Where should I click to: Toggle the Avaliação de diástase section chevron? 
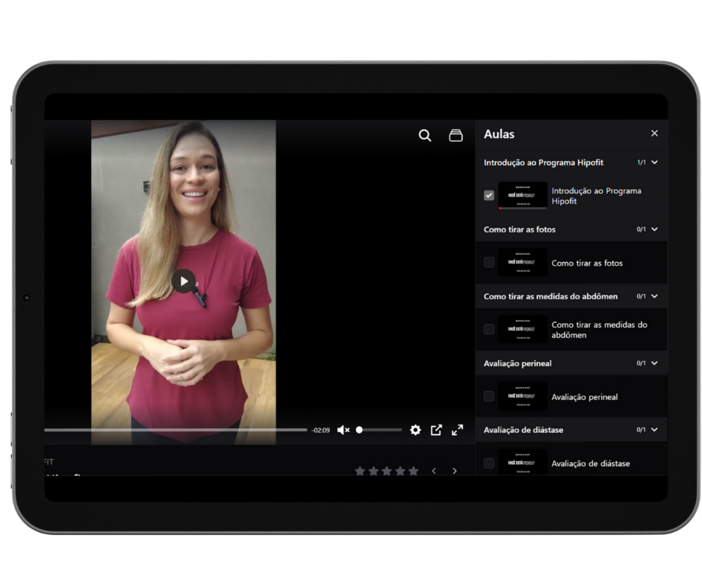click(654, 430)
